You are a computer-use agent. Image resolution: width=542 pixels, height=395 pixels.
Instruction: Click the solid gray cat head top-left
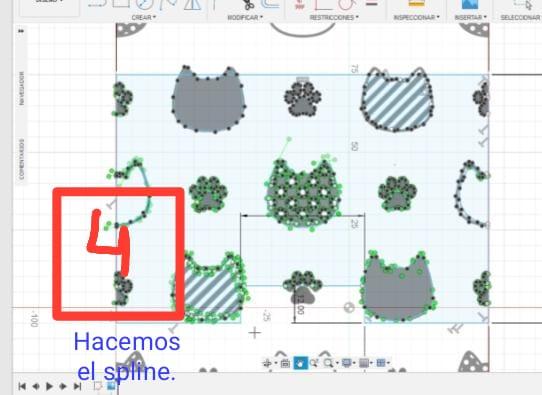click(x=209, y=100)
